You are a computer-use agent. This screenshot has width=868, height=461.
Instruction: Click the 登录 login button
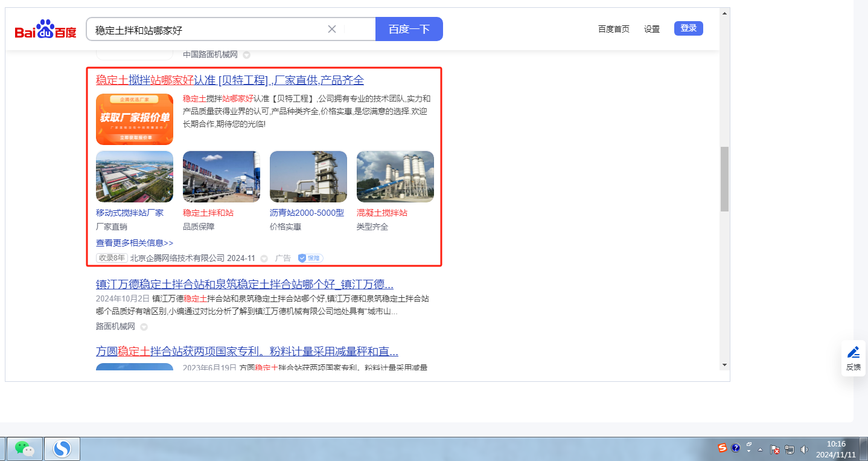point(688,28)
